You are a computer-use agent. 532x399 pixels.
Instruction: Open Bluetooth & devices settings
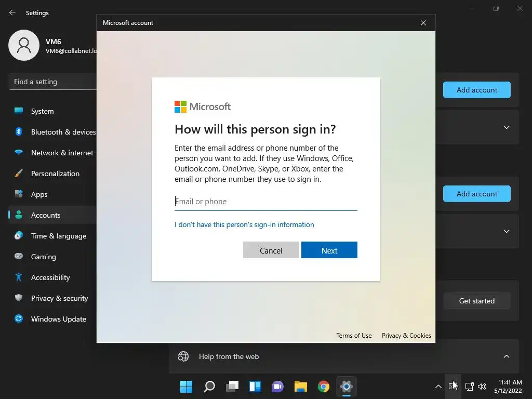point(52,132)
